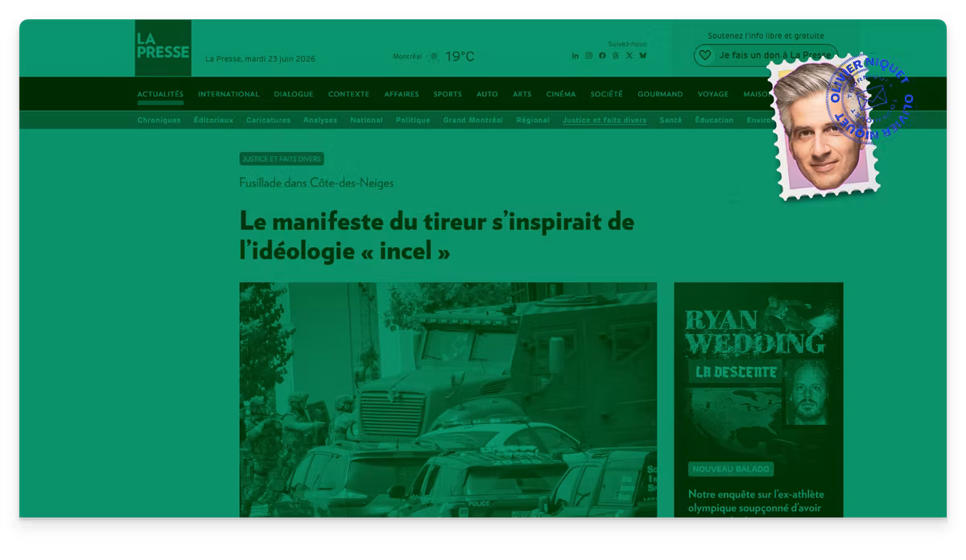Open Notre enquête sur l'ex-athlète link
This screenshot has width=966, height=560.
pos(757,501)
